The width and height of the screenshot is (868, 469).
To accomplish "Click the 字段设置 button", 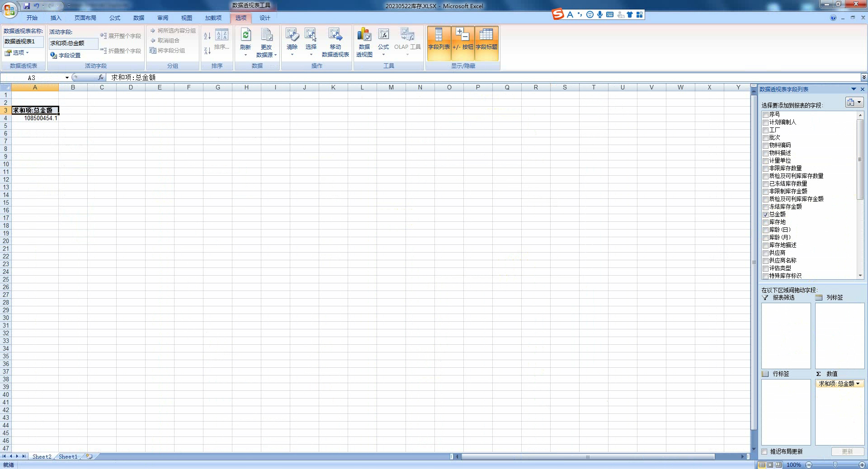I will coord(66,56).
